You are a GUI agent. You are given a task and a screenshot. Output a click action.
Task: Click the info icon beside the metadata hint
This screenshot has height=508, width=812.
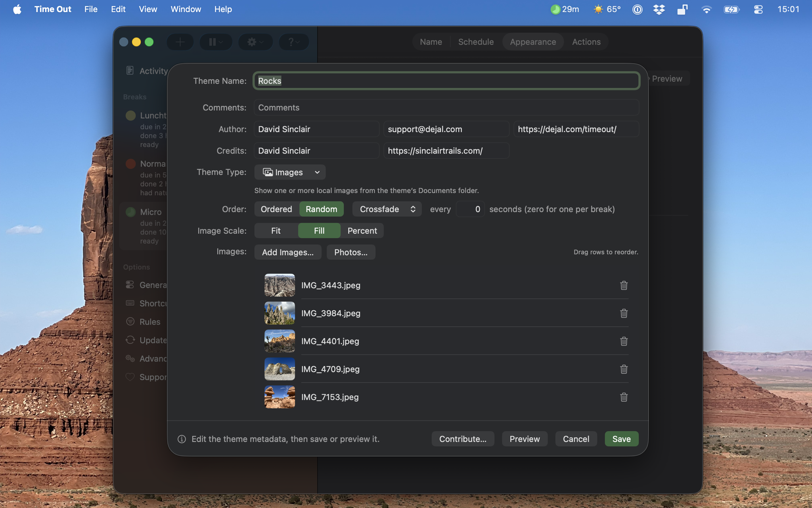182,439
